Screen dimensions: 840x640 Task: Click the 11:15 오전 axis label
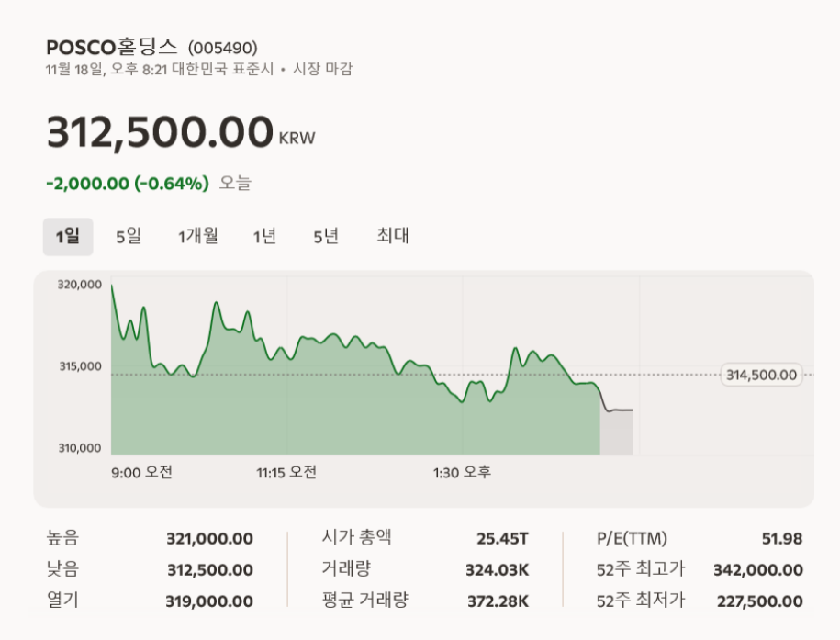286,473
